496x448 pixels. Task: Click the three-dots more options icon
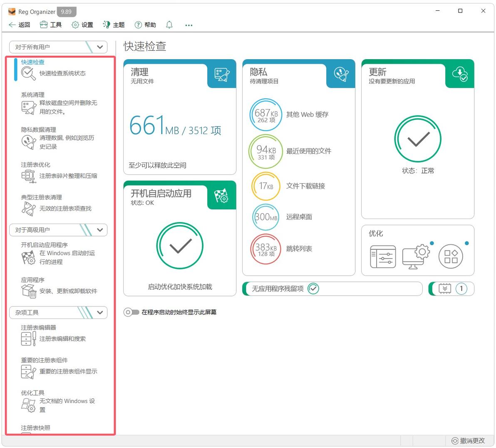coord(189,25)
